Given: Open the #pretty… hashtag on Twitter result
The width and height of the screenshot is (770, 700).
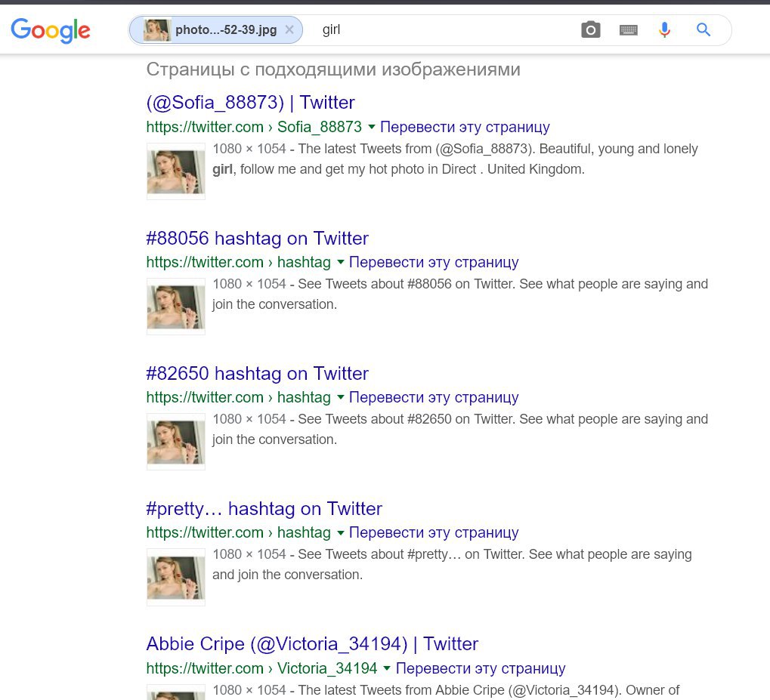Looking at the screenshot, I should 264,508.
